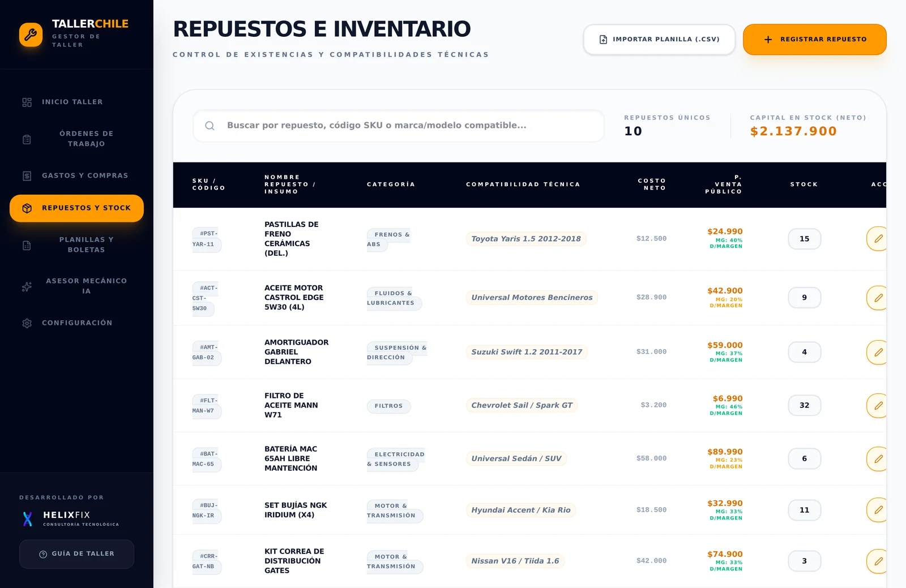Screen dimensions: 906x588
Task: Edit the Pastillas de Freno row pencil
Action: [878, 239]
